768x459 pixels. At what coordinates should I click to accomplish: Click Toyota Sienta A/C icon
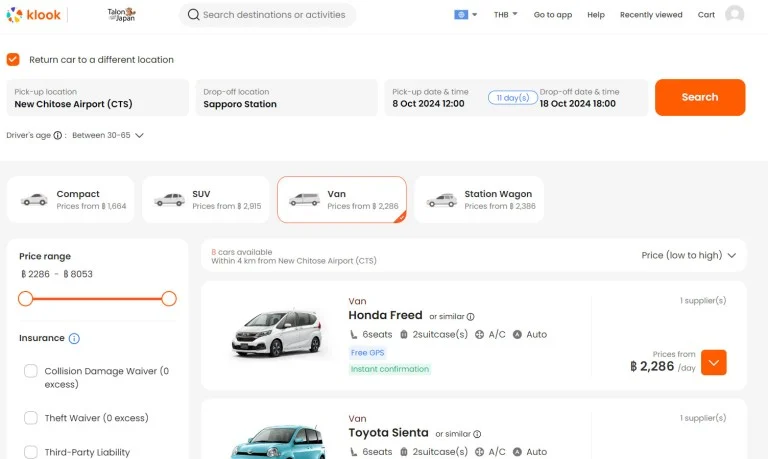tap(480, 452)
